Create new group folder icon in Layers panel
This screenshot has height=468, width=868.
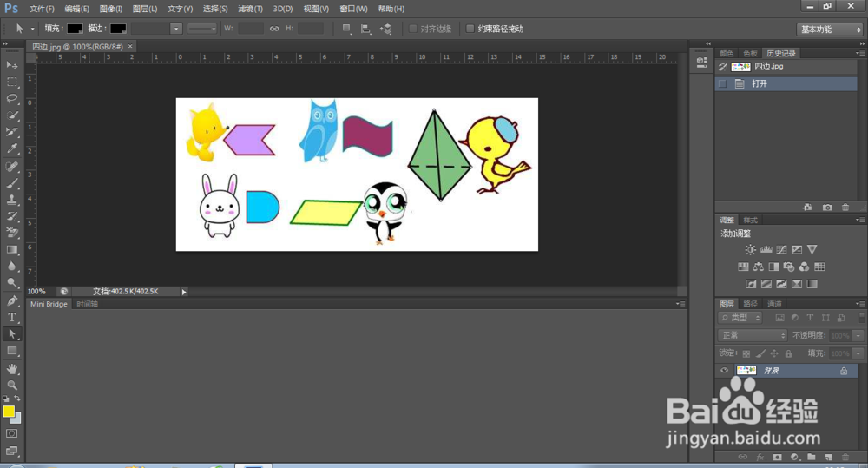click(811, 457)
